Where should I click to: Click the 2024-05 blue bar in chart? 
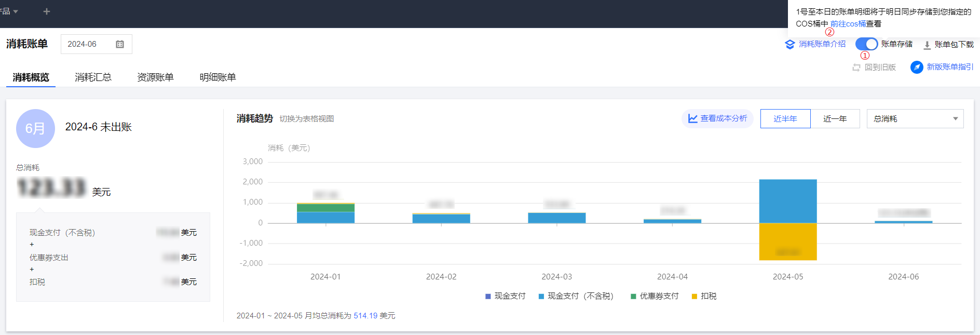click(x=787, y=201)
